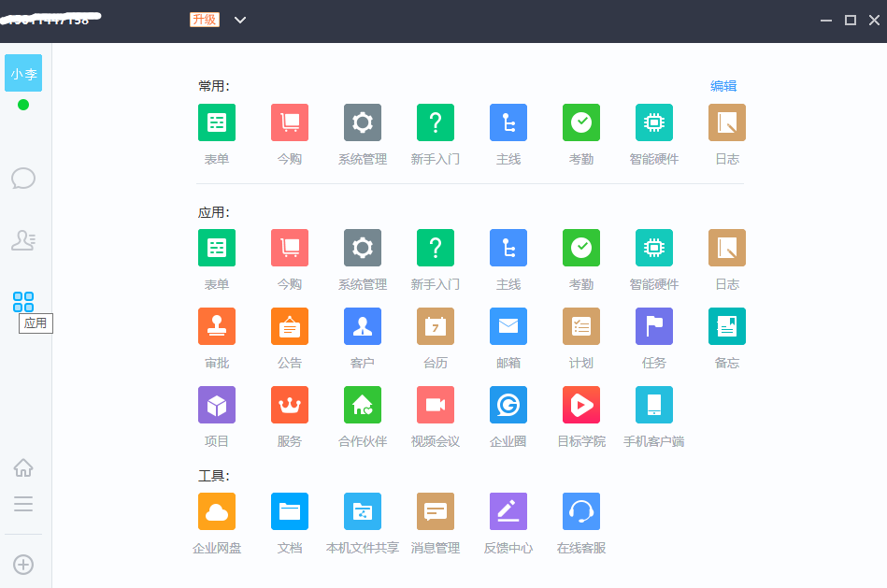Open the hamburger menu in the sidebar

[x=23, y=505]
